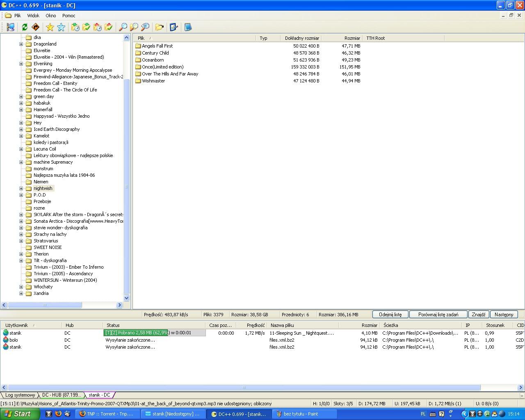Image resolution: width=525 pixels, height=420 pixels.
Task: Click the user icon beside bolo
Action: point(6,340)
